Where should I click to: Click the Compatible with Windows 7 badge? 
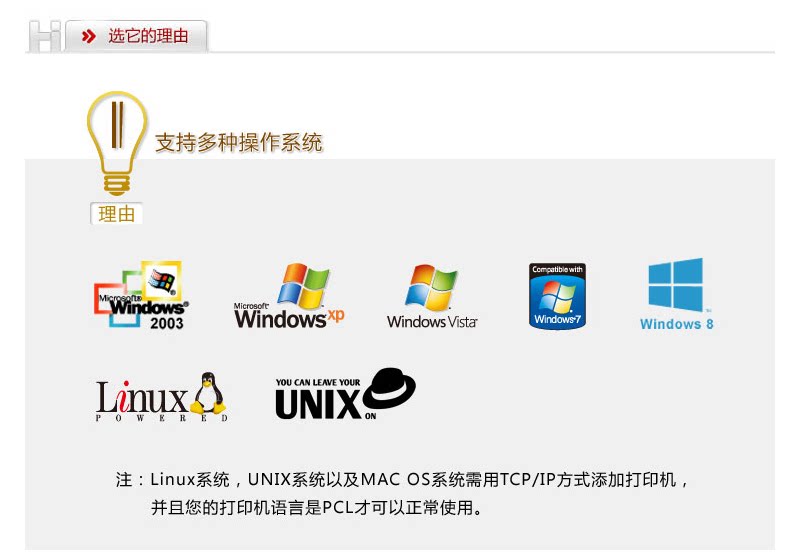tap(557, 296)
